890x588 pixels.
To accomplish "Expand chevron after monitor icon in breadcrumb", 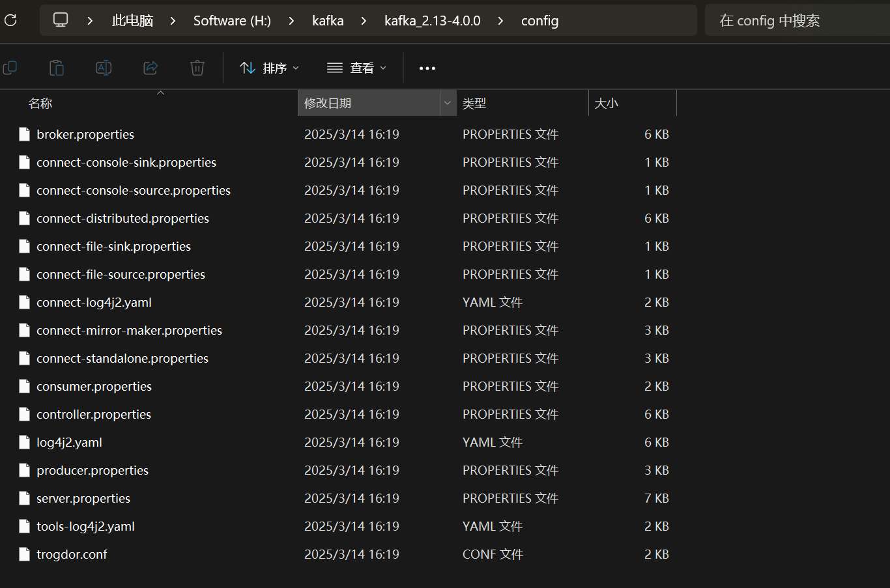I will (90, 21).
